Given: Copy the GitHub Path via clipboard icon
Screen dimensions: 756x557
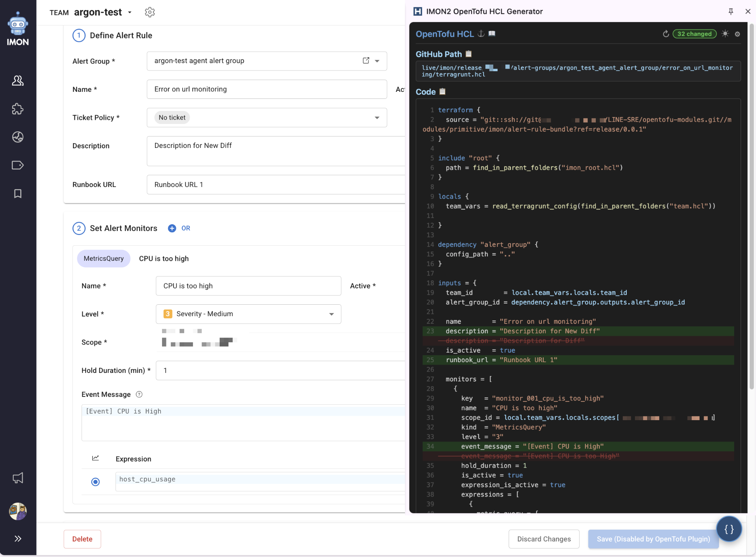Looking at the screenshot, I should [x=468, y=54].
